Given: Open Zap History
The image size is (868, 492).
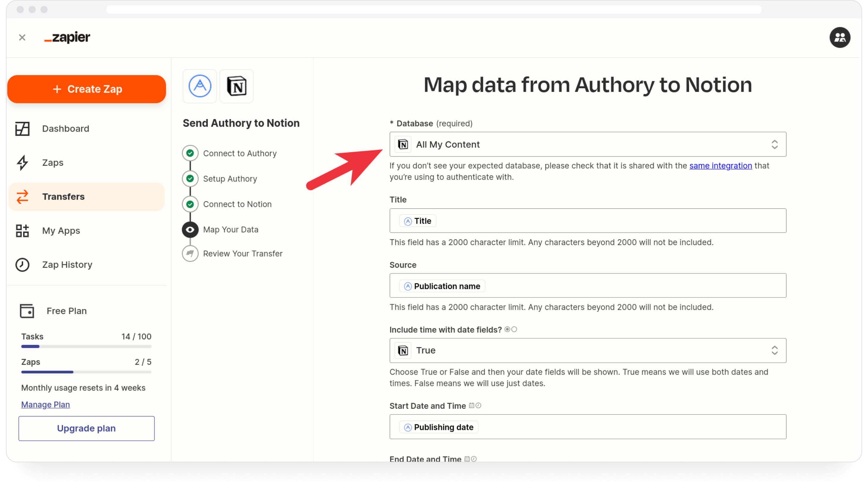Looking at the screenshot, I should (x=67, y=265).
